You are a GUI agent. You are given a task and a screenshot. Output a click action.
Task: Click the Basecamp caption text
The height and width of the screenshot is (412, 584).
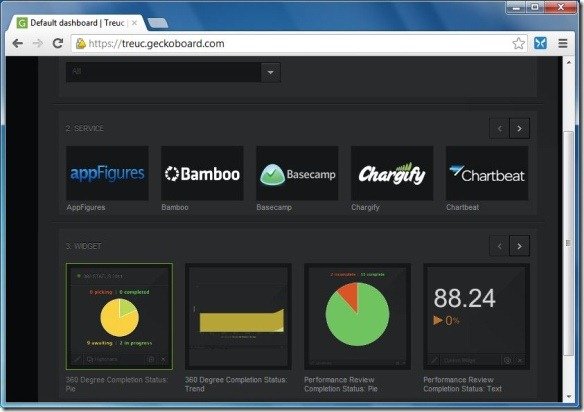tap(274, 207)
